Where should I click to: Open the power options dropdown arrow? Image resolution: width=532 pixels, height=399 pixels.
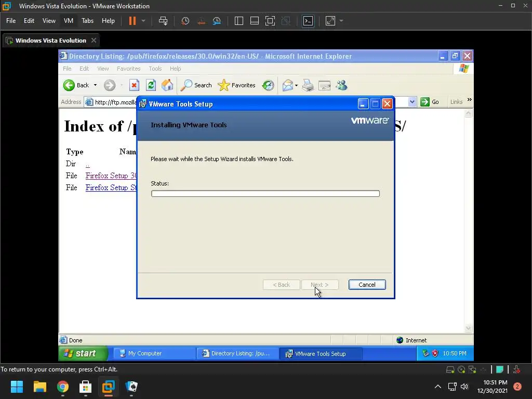coord(143,21)
